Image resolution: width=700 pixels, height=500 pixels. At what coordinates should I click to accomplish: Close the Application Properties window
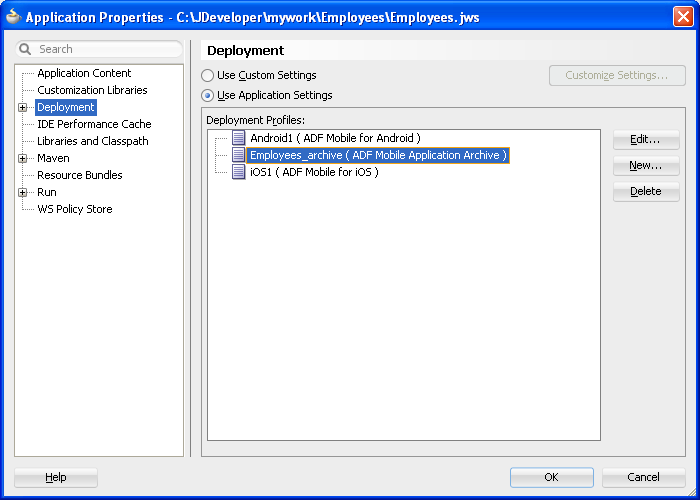click(683, 17)
